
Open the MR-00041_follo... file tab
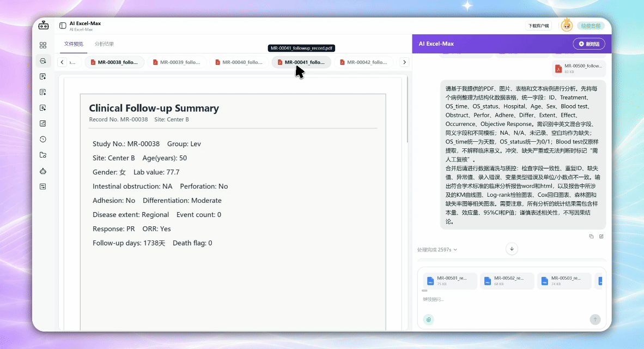pos(301,62)
